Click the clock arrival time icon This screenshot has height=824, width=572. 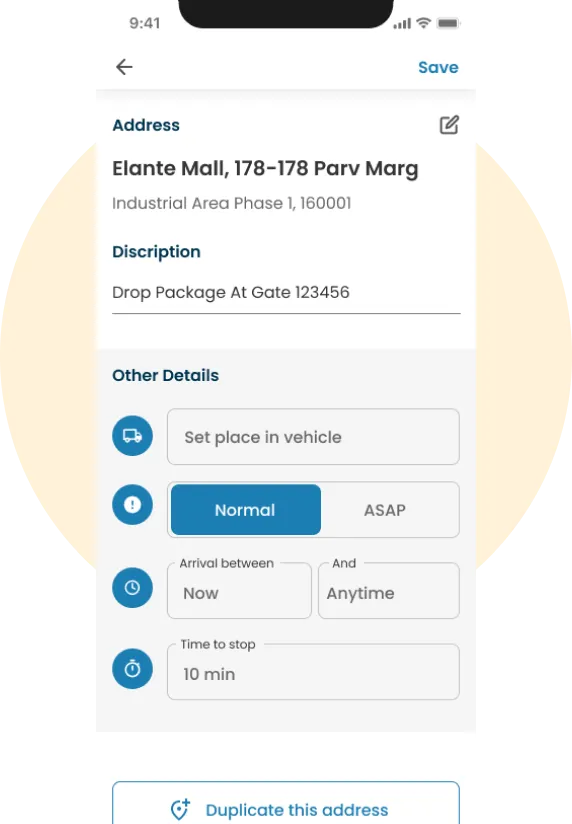pyautogui.click(x=132, y=588)
